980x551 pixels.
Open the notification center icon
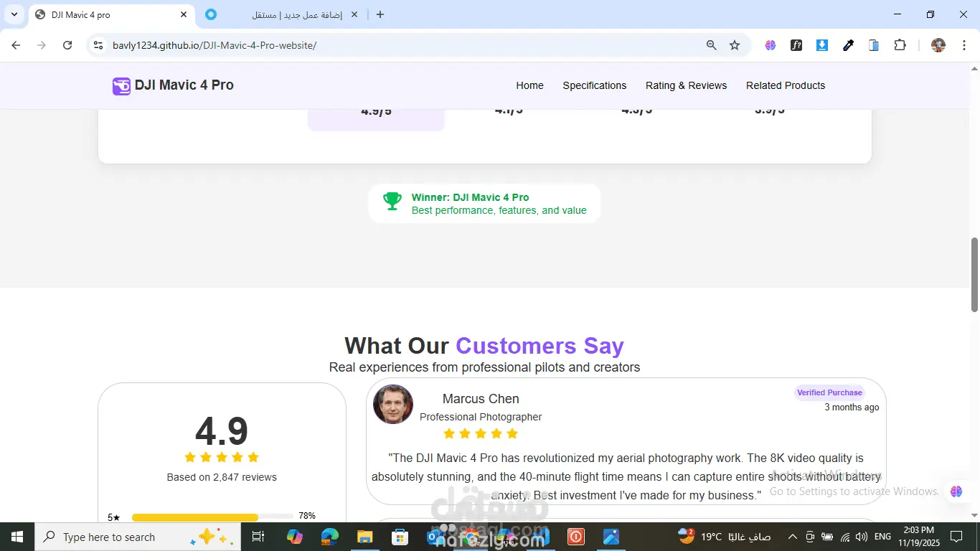click(x=956, y=537)
